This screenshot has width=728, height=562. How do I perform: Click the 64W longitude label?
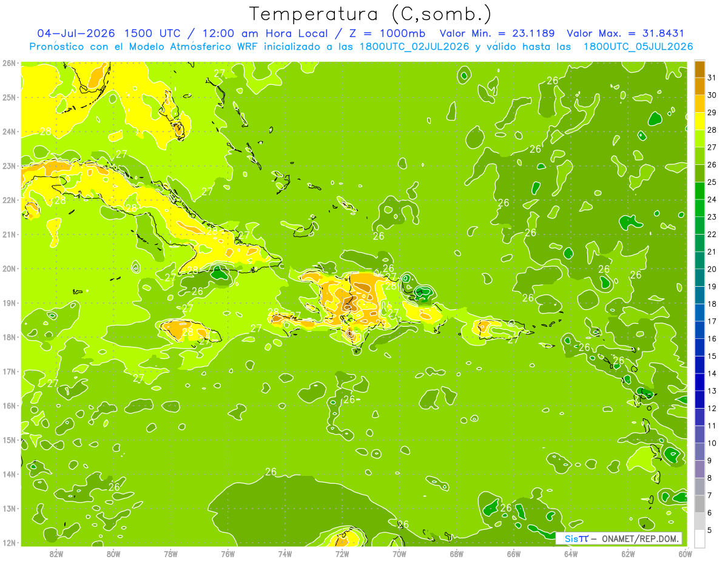(x=571, y=553)
